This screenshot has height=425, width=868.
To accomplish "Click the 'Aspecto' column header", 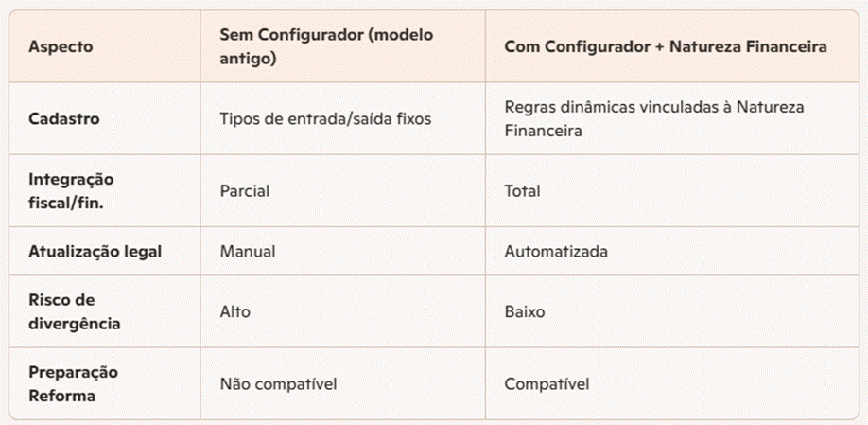I will pyautogui.click(x=61, y=46).
